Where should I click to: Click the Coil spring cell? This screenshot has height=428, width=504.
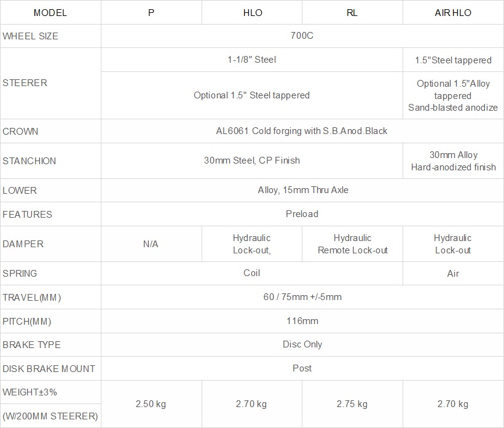pos(252,273)
